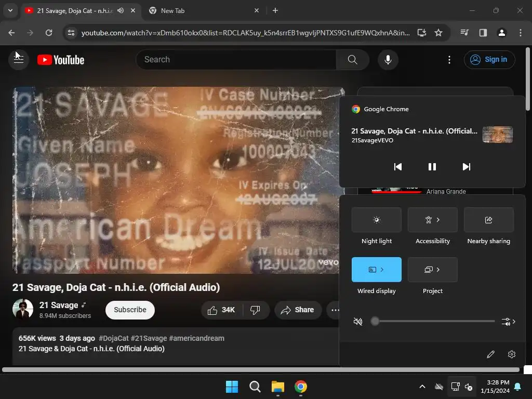This screenshot has height=399, width=532.
Task: View site information icon
Action: [x=71, y=33]
